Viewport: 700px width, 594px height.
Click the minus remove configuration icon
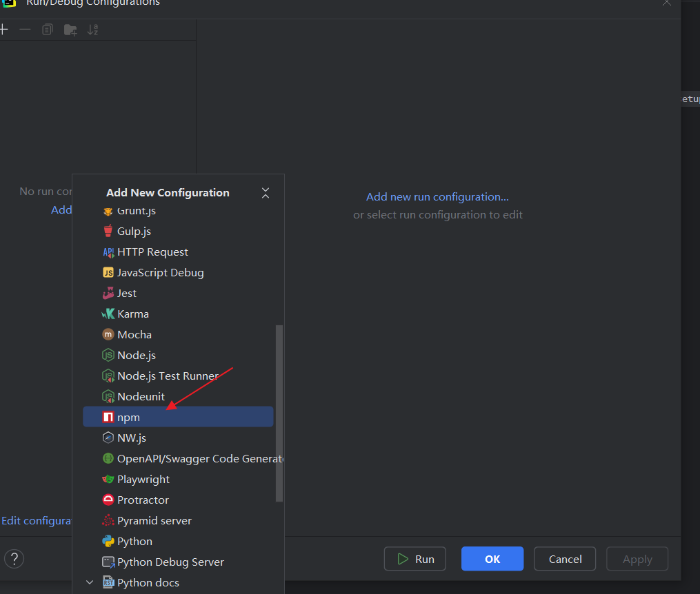click(25, 30)
